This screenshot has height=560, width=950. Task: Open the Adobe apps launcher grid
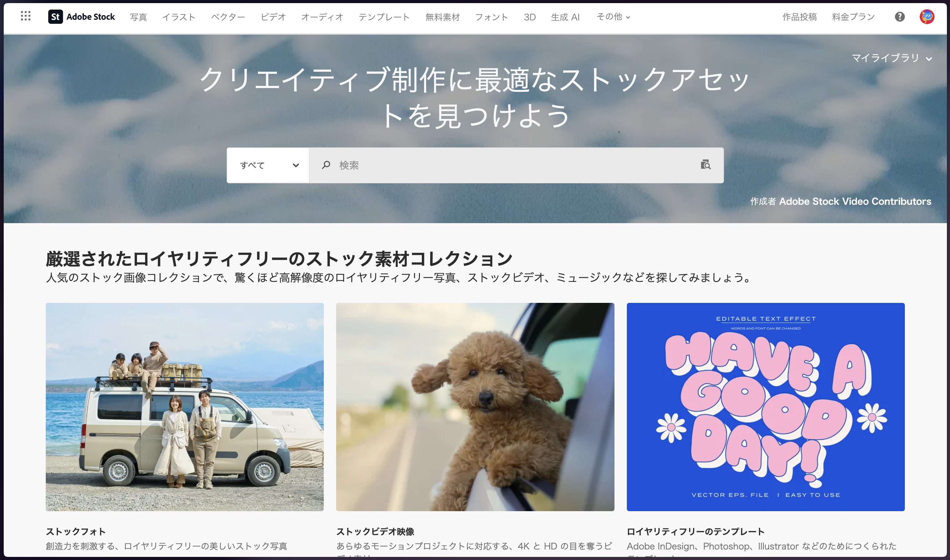click(x=26, y=17)
